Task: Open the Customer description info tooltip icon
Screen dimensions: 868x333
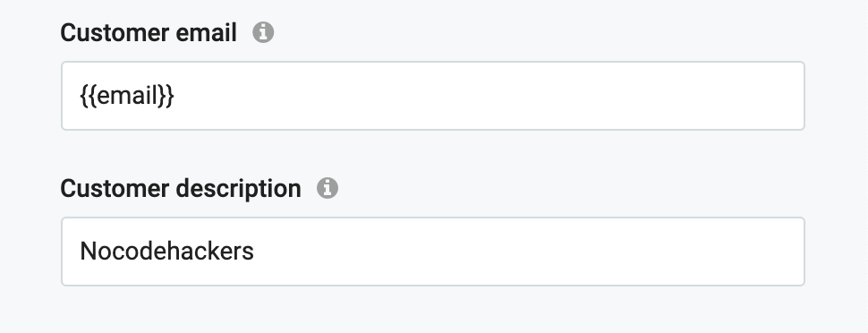Action: (328, 188)
